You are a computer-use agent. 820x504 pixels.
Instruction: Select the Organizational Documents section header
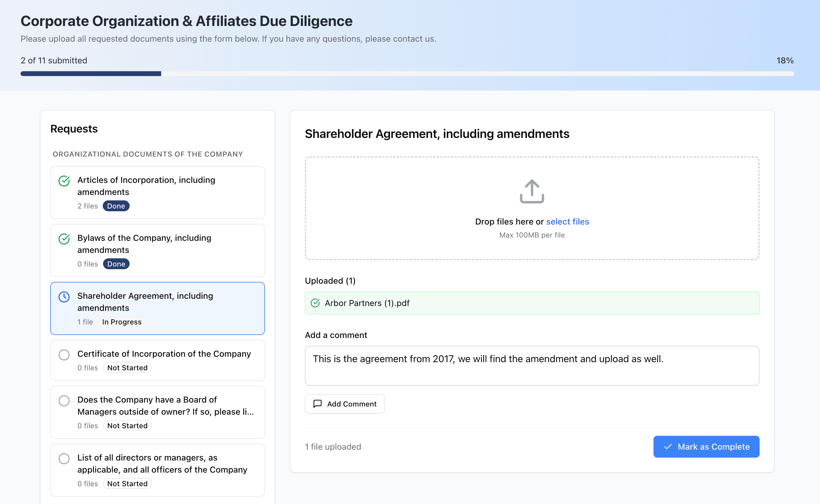(147, 154)
